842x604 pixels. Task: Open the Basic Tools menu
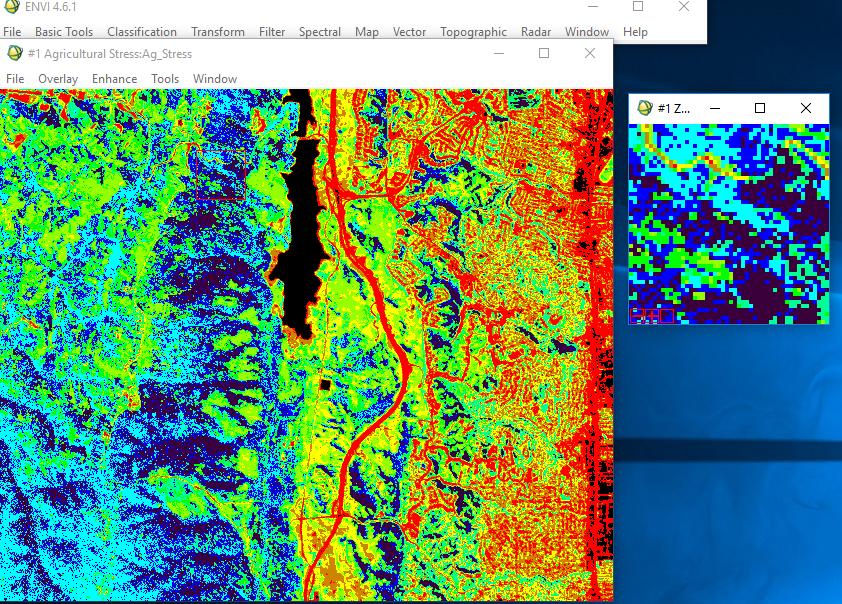point(63,31)
